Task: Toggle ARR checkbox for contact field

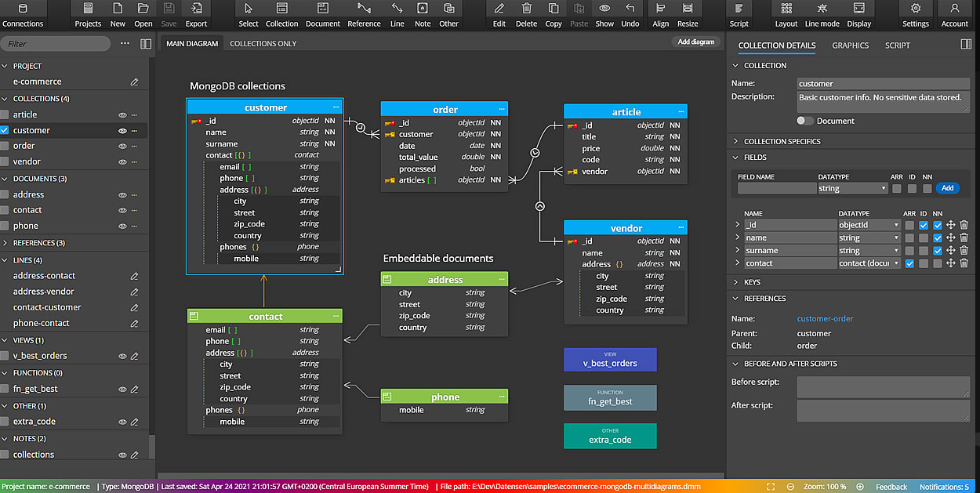Action: 909,263
